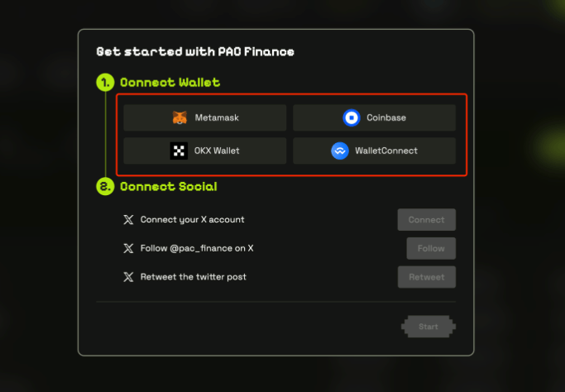The width and height of the screenshot is (565, 392).
Task: Click the Coinbase blue circle icon
Action: click(x=352, y=117)
